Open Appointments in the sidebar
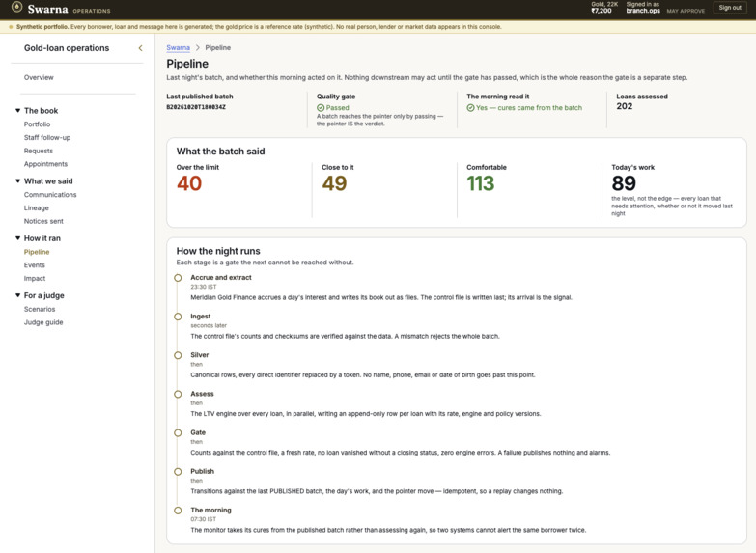Viewport: 756px width, 553px height. coord(45,164)
